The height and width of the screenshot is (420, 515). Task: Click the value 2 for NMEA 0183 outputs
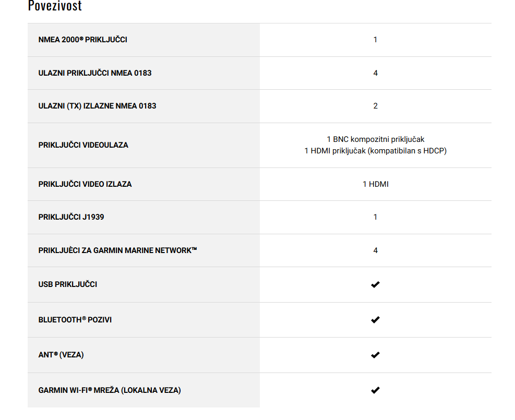click(x=375, y=106)
